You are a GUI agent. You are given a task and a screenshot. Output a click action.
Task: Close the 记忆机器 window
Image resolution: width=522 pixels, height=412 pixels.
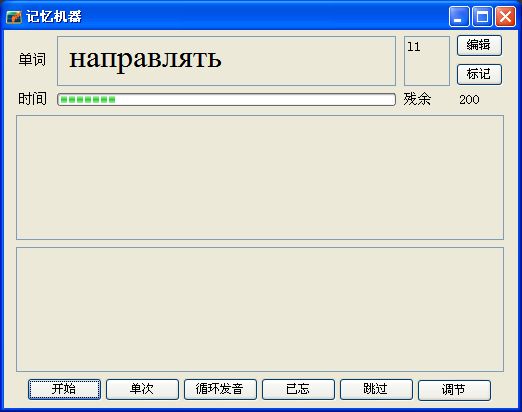505,17
